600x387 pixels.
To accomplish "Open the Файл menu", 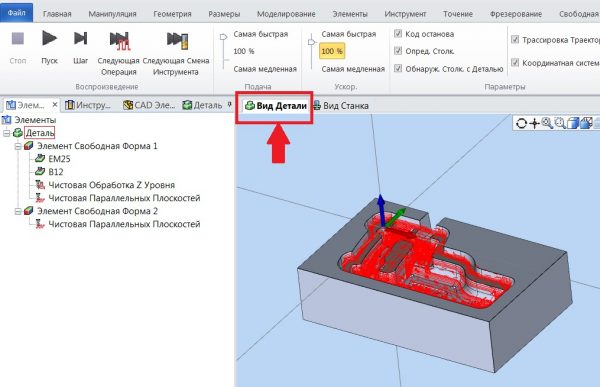I will [16, 13].
